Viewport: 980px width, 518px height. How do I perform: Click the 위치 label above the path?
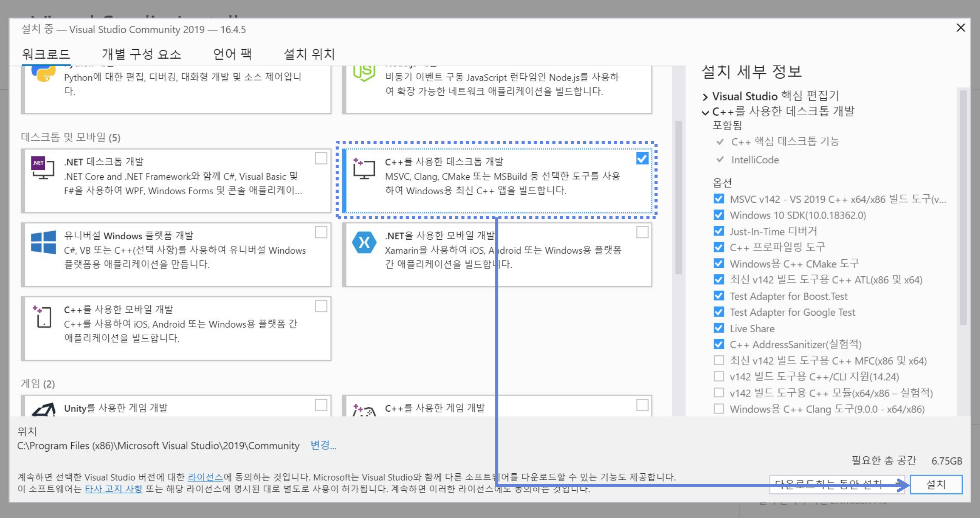(x=27, y=431)
